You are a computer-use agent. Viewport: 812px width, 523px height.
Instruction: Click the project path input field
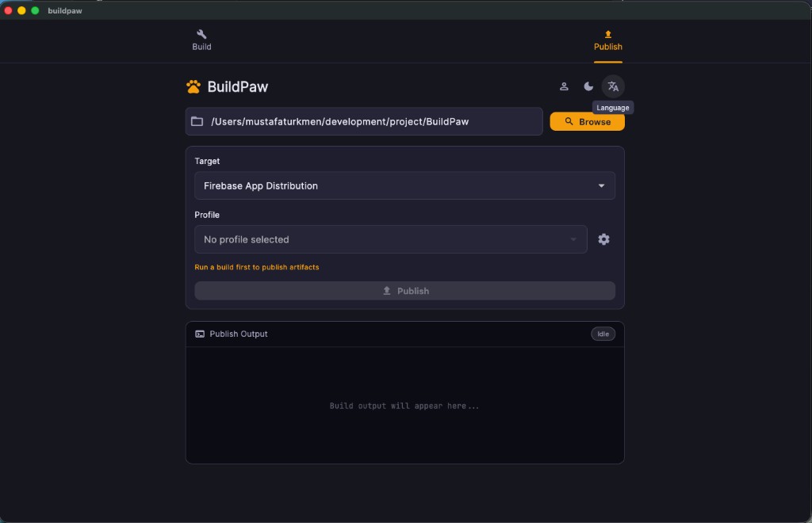373,121
